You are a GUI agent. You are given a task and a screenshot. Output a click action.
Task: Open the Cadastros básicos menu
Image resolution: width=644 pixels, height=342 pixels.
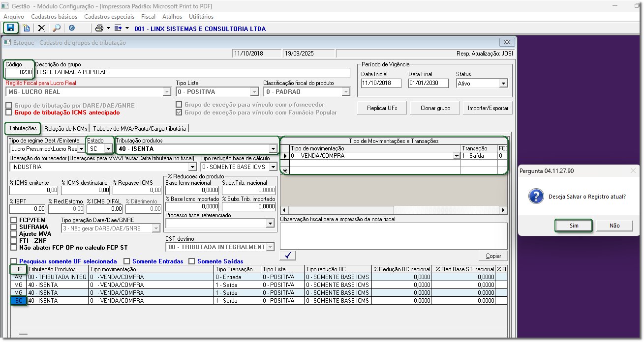pyautogui.click(x=54, y=17)
